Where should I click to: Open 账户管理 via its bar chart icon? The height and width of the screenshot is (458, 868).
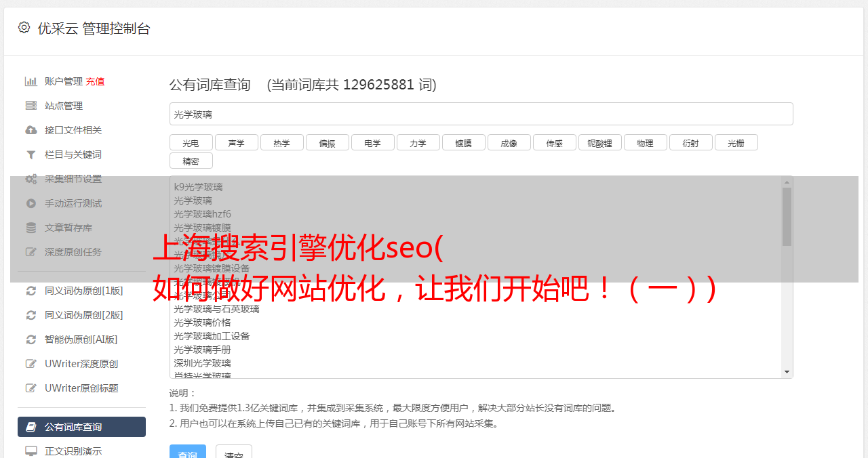click(x=31, y=81)
